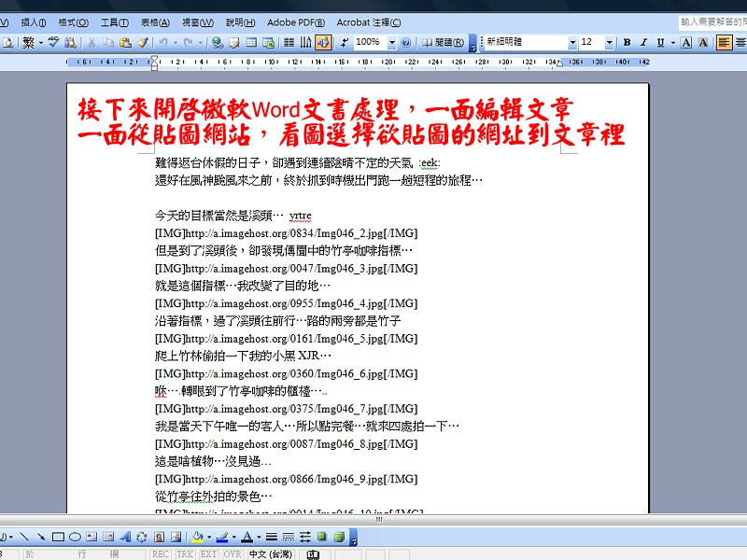Open the Adobe PDF(B) menu
Image resolution: width=747 pixels, height=560 pixels.
pos(296,22)
